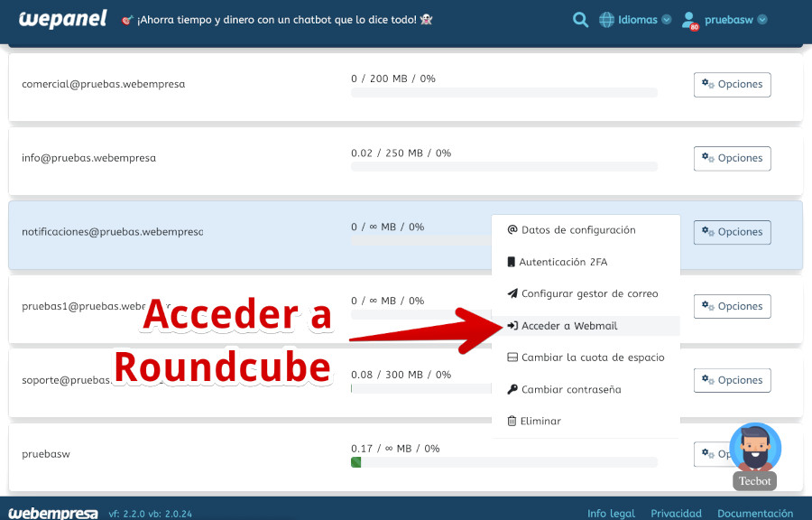
Task: Open Opciones for notificaciones@pruebas.webempresa
Action: pos(733,232)
